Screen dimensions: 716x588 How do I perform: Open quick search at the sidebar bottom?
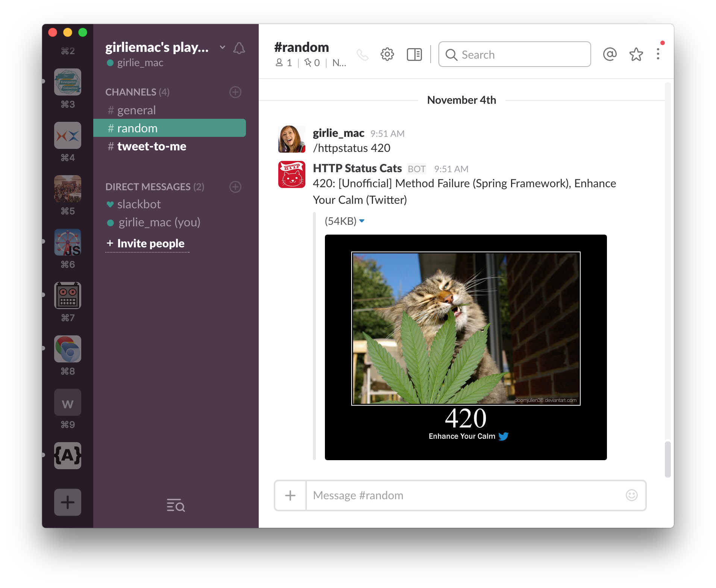pyautogui.click(x=175, y=506)
